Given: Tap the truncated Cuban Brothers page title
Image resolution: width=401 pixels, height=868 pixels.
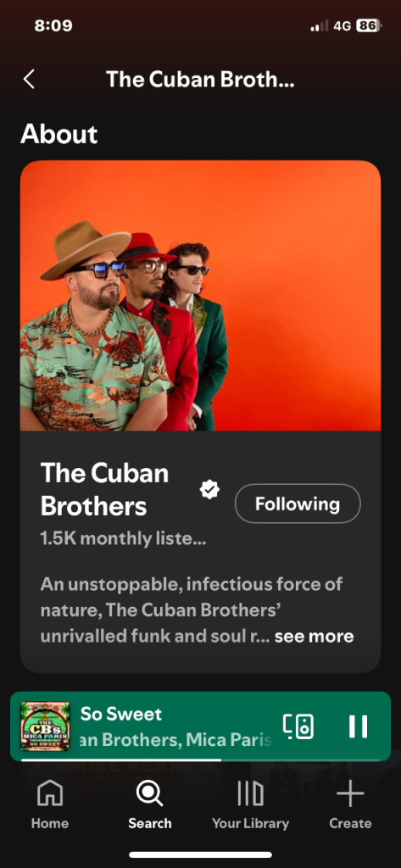Looking at the screenshot, I should 200,79.
